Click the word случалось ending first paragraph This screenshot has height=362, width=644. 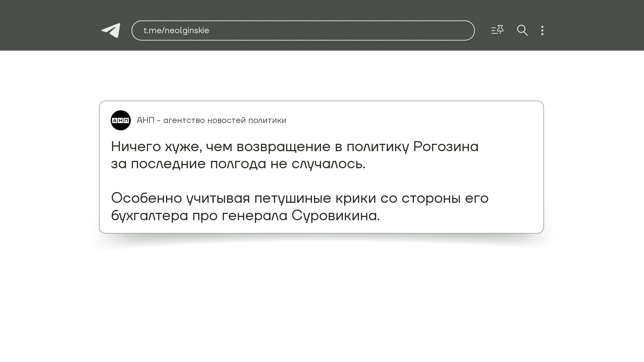pyautogui.click(x=327, y=164)
